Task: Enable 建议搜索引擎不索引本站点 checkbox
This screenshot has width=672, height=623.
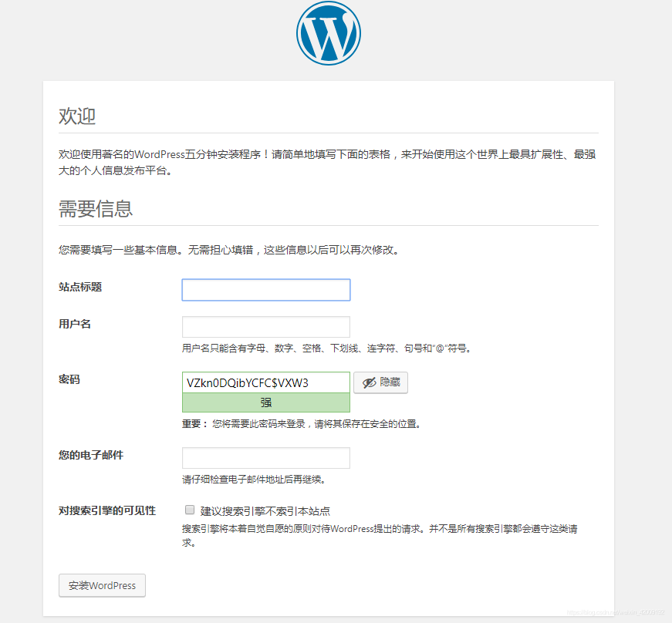Action: coord(190,510)
